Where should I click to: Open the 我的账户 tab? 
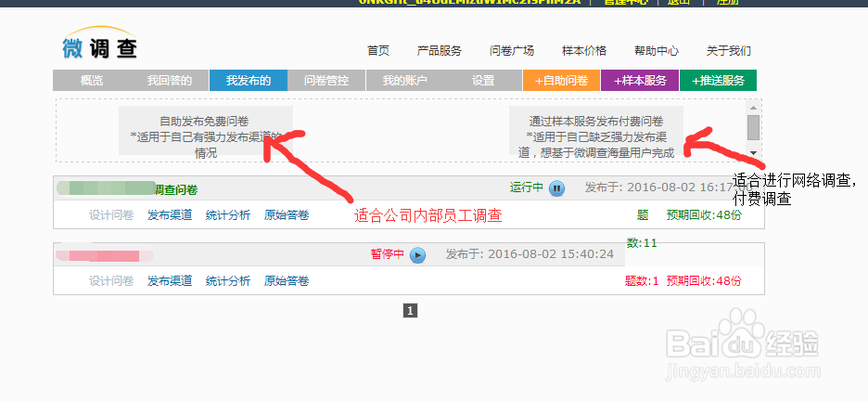[404, 81]
